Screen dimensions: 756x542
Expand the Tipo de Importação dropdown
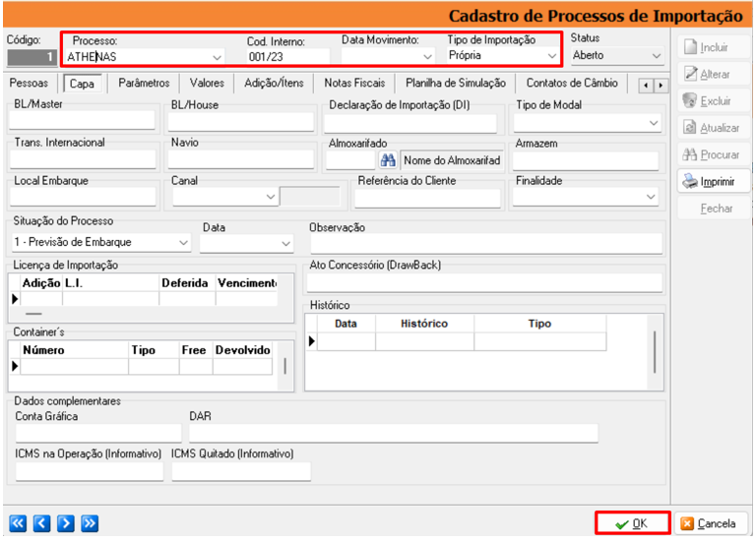tap(551, 57)
